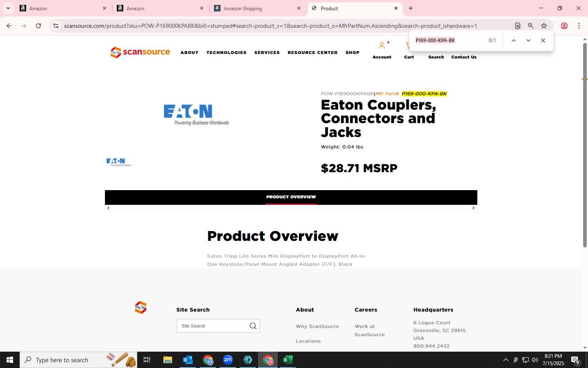Bookmark this page with star icon
Screen dimensions: 588x368
coord(544,26)
